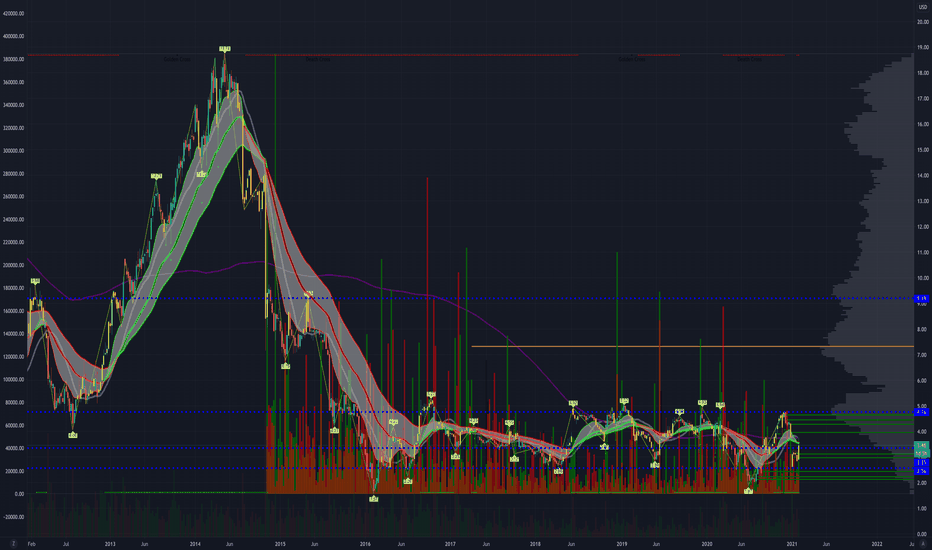Image resolution: width=932 pixels, height=550 pixels.
Task: Select the topmost blue dotted horizontal line
Action: tap(470, 298)
